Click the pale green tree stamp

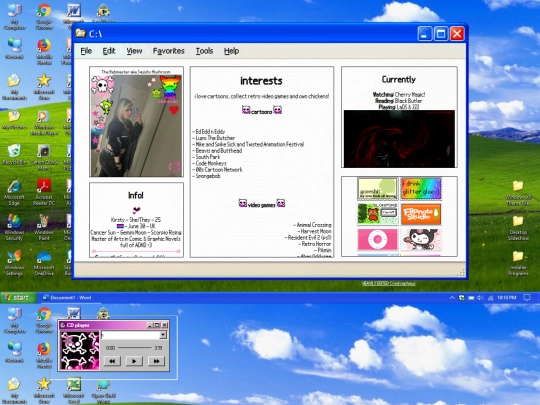point(378,188)
